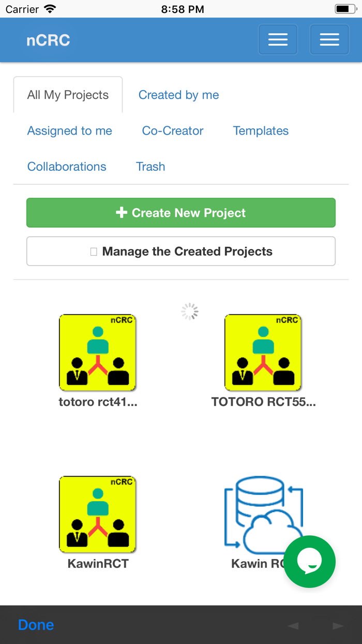Open the KawinRCT project icon
Screen dimensions: 362x644
97,514
